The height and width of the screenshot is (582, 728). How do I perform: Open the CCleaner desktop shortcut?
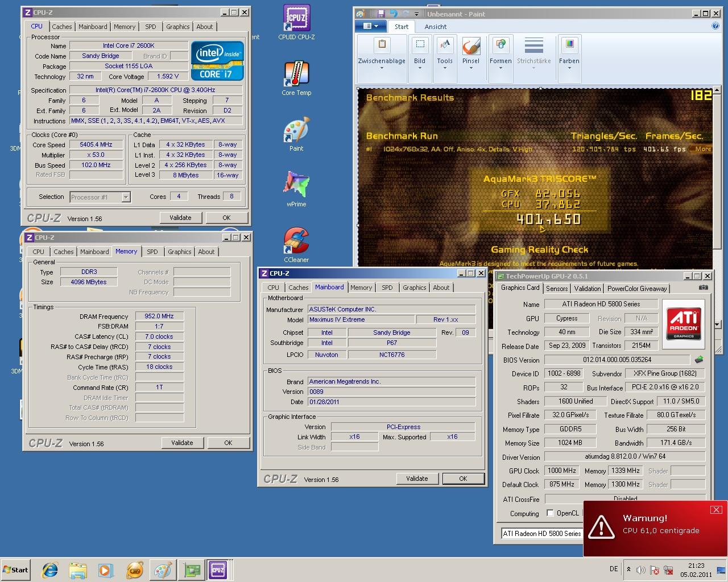tap(296, 246)
